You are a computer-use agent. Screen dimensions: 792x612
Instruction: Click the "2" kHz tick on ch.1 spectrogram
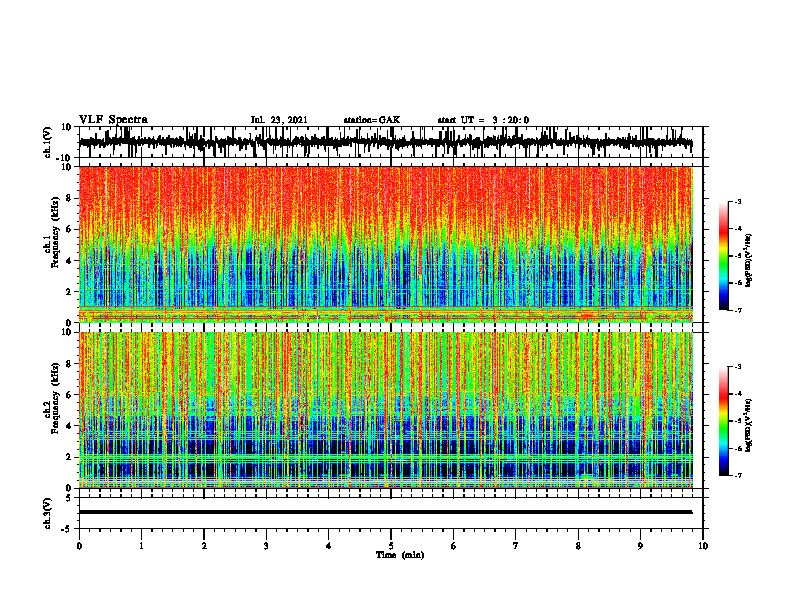point(69,291)
